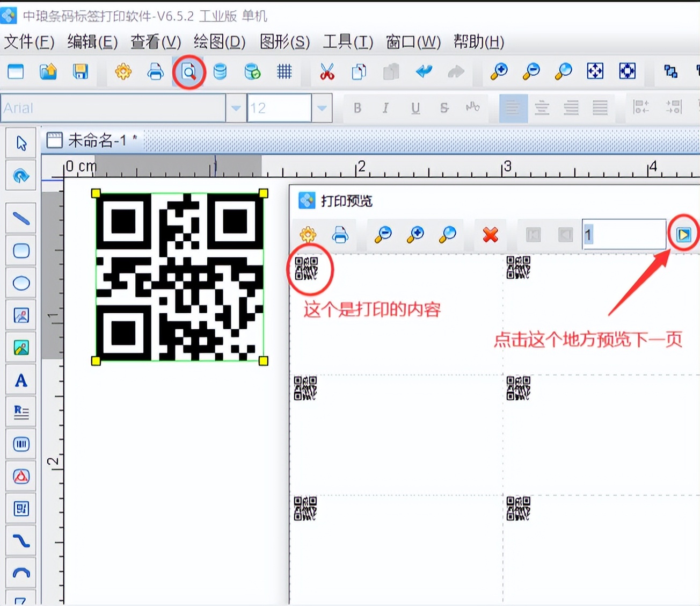
Task: Open the 窗口(W) menu
Action: click(x=413, y=42)
